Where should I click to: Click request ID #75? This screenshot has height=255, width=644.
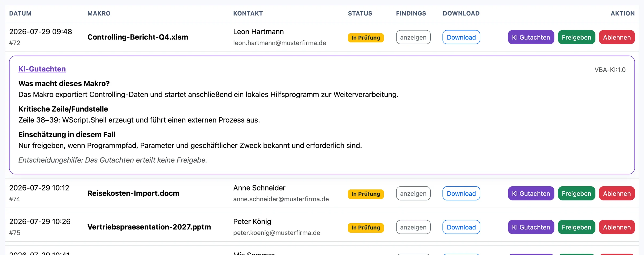[x=15, y=233]
